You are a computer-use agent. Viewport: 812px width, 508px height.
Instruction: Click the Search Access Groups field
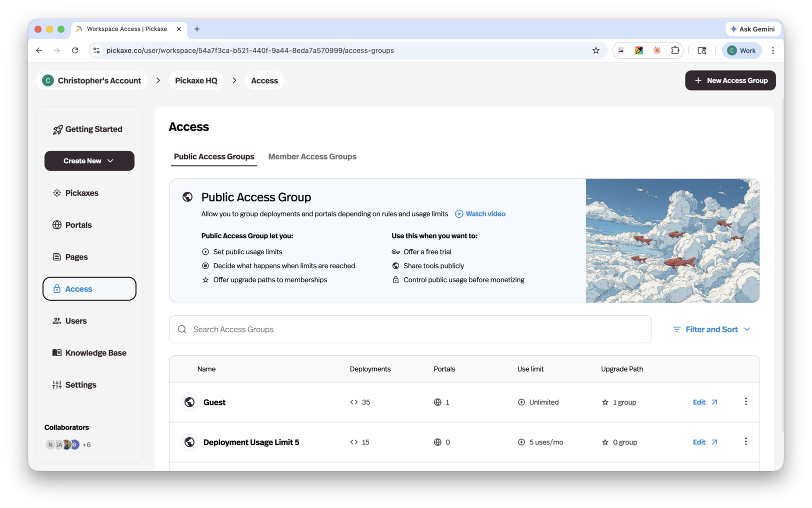point(410,329)
